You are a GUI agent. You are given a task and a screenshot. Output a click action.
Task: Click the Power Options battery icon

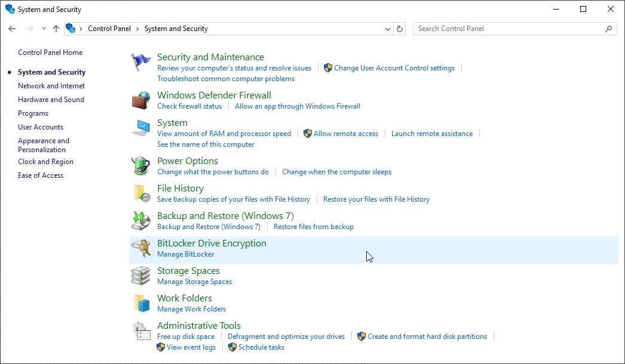[141, 165]
